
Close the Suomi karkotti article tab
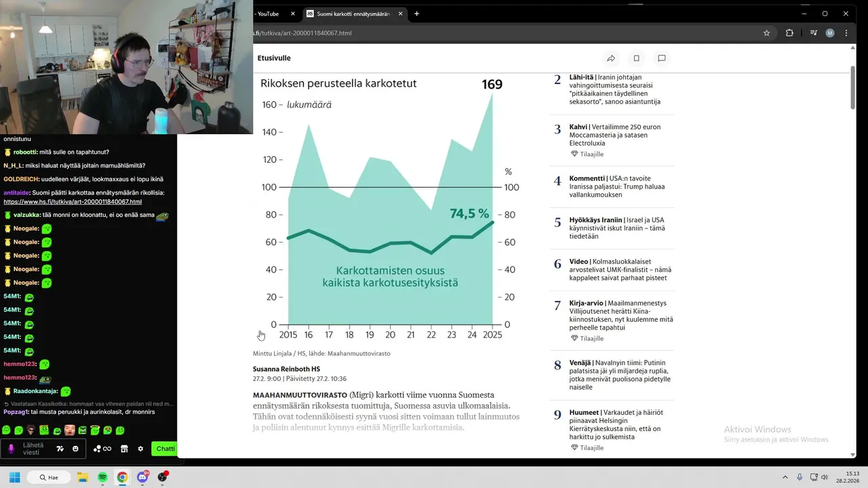pos(401,14)
